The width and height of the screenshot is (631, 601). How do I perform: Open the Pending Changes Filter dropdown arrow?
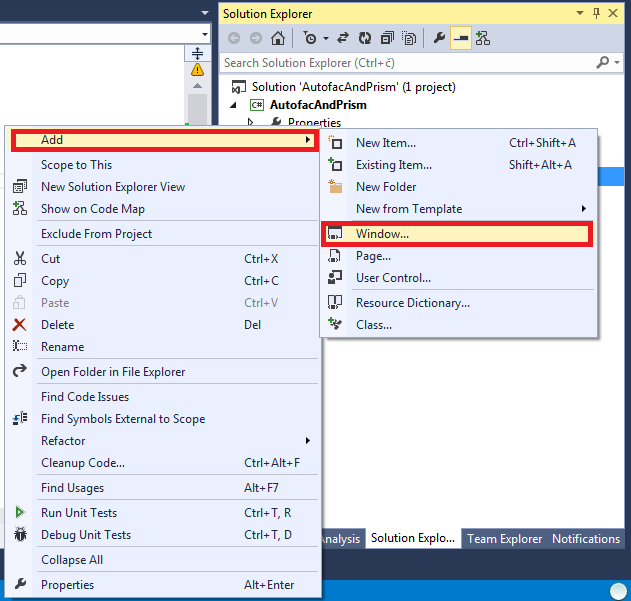coord(326,39)
